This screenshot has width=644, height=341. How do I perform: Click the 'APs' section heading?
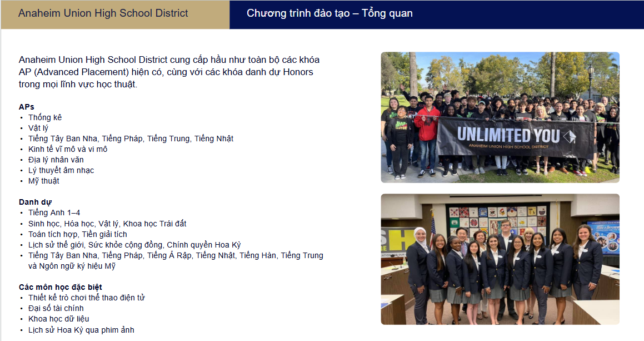pyautogui.click(x=27, y=107)
